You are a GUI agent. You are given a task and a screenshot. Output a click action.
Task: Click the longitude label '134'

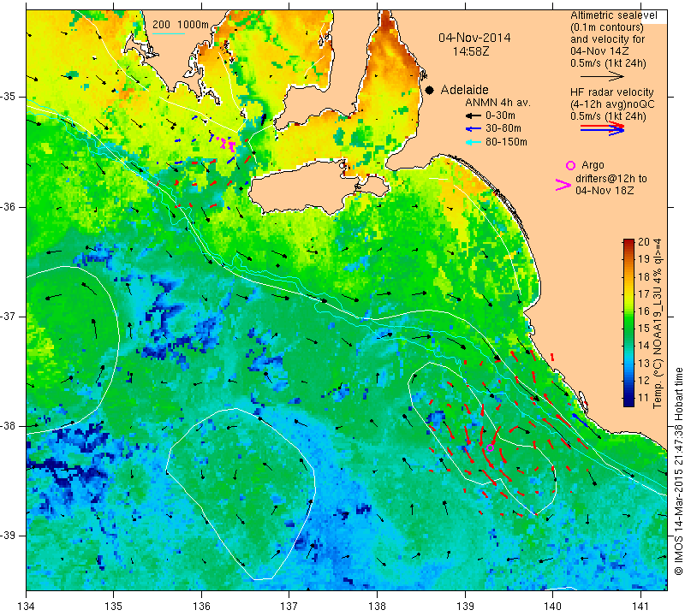tap(27, 606)
